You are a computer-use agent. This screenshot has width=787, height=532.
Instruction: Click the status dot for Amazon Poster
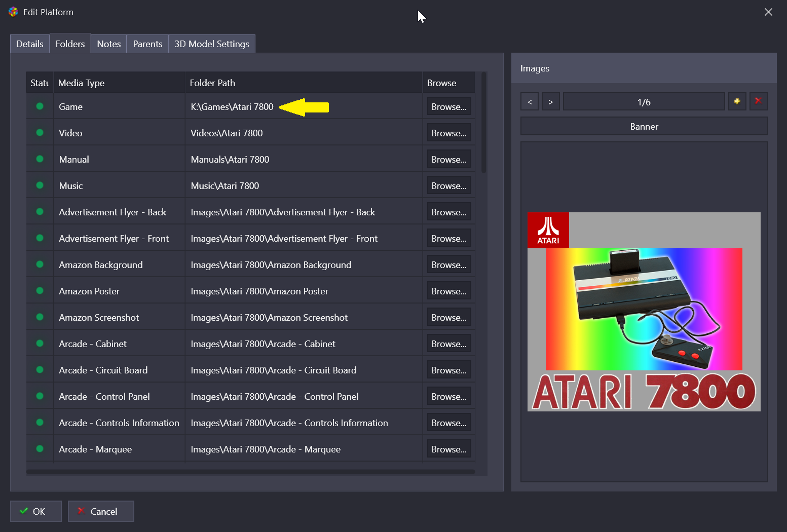coord(40,291)
